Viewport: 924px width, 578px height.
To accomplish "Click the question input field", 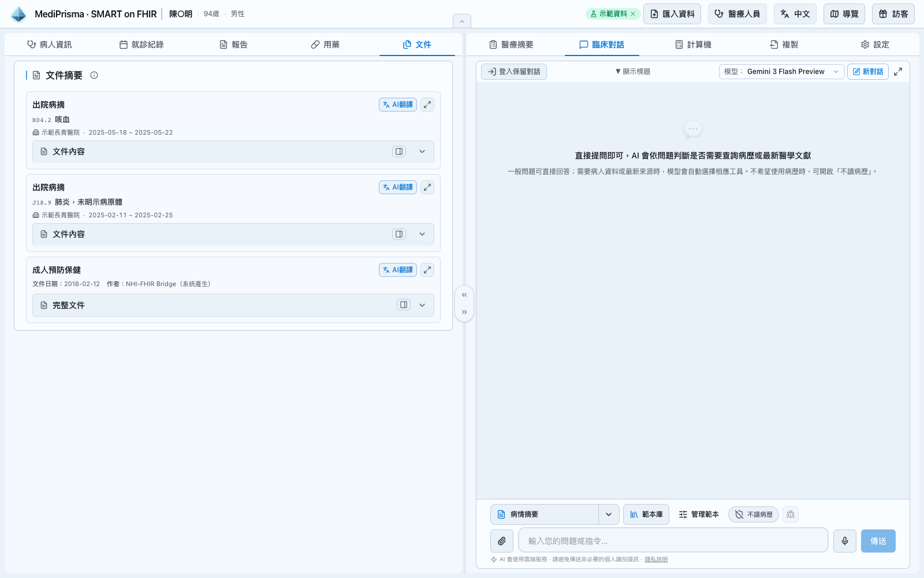I will (x=673, y=541).
